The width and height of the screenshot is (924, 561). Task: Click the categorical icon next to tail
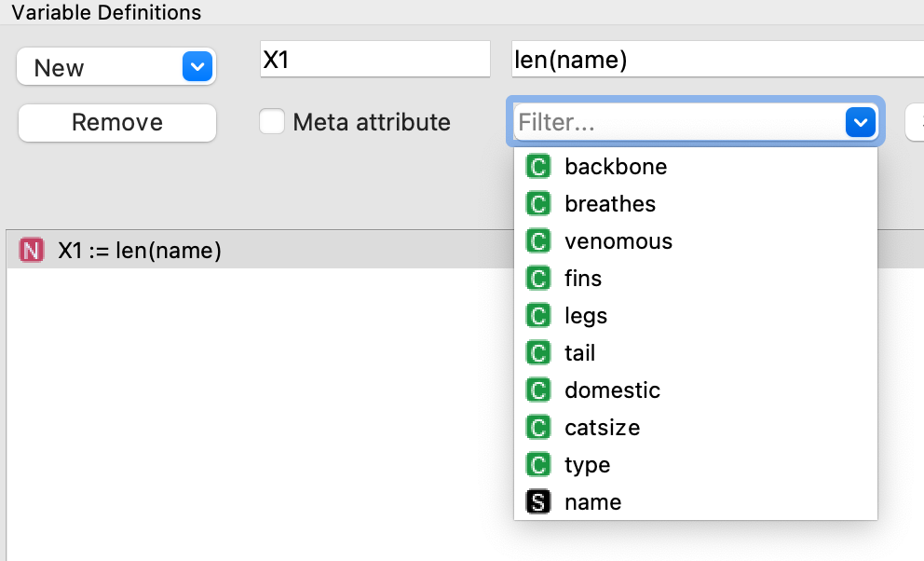pos(537,352)
